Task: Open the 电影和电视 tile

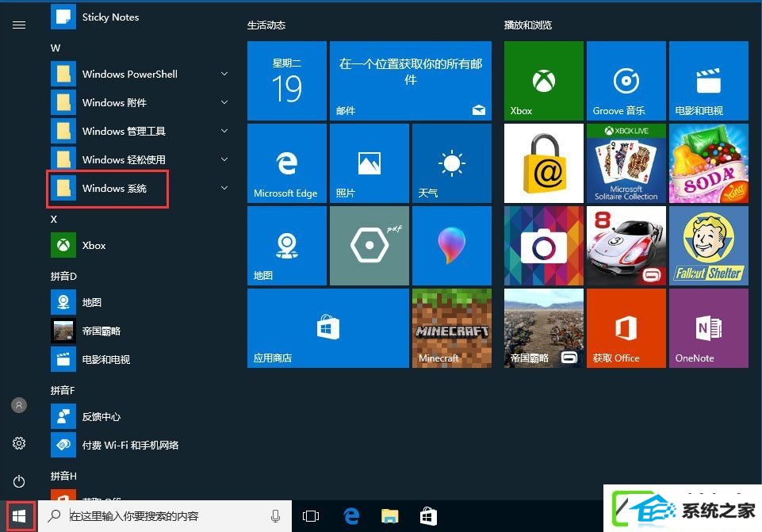Action: pyautogui.click(x=709, y=81)
